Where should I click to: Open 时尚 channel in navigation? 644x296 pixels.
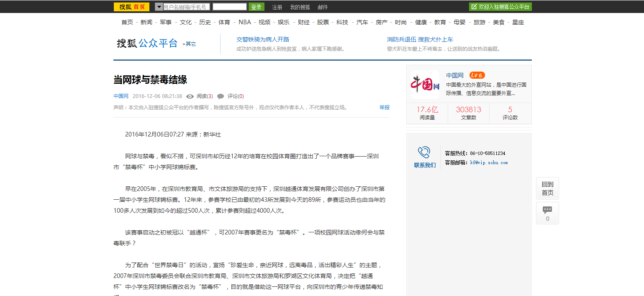401,22
